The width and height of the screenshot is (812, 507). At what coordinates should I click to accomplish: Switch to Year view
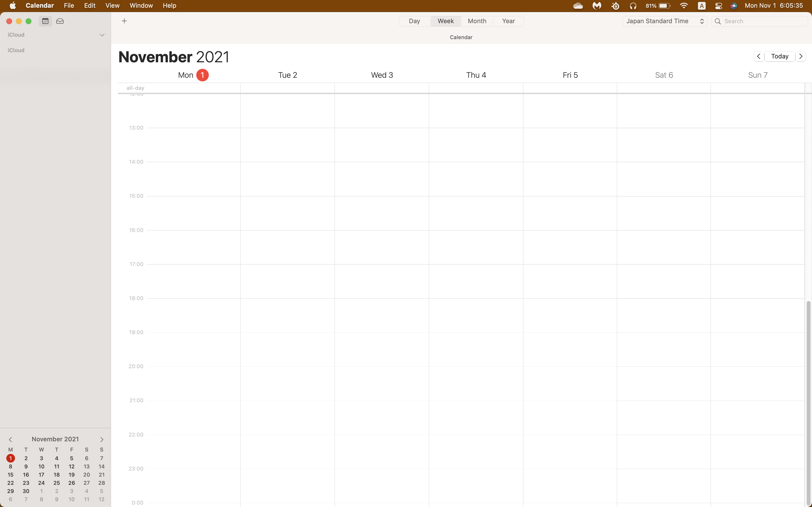(508, 21)
